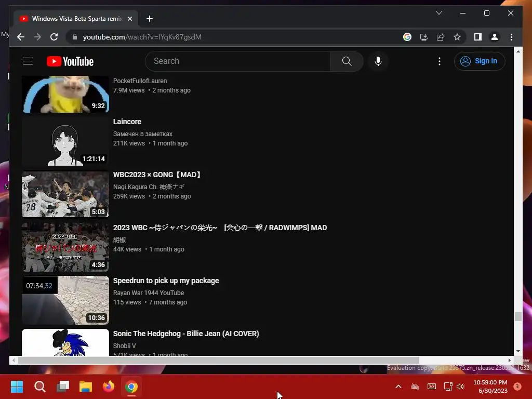Image resolution: width=532 pixels, height=399 pixels.
Task: Share this page using the share icon
Action: [x=441, y=37]
